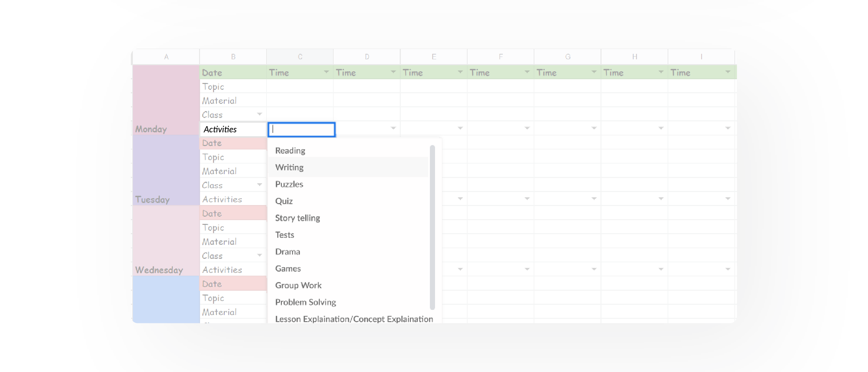The image size is (868, 372).
Task: Open Monday Activities dropdown in column E
Action: [460, 128]
